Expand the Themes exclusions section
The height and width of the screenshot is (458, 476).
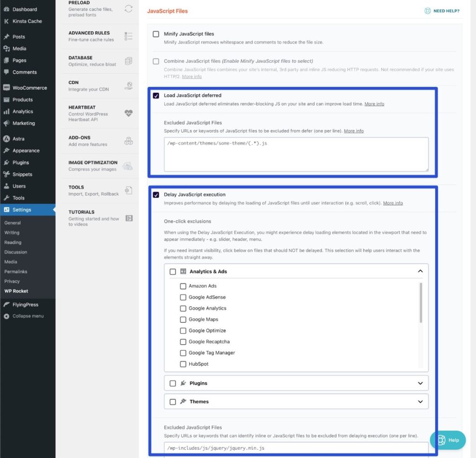coord(420,401)
